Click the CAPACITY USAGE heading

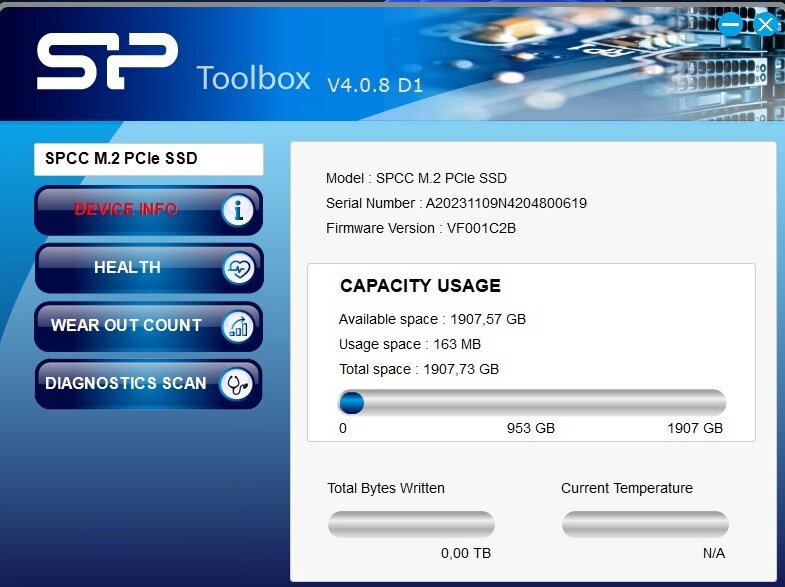click(420, 286)
